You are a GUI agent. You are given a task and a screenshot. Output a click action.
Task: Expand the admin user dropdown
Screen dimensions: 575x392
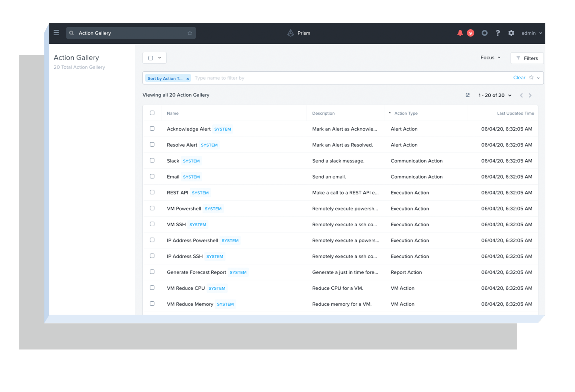pyautogui.click(x=532, y=33)
